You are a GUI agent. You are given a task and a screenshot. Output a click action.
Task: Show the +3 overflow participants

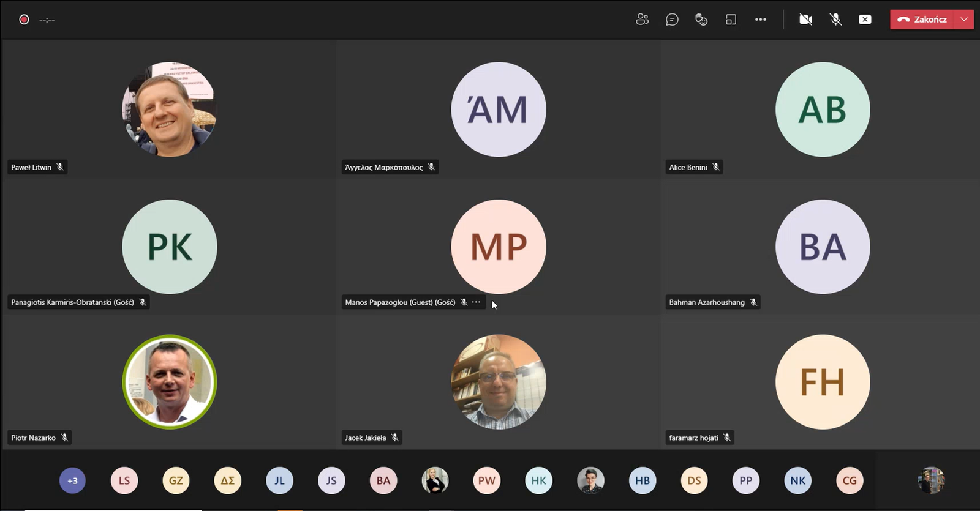(72, 480)
